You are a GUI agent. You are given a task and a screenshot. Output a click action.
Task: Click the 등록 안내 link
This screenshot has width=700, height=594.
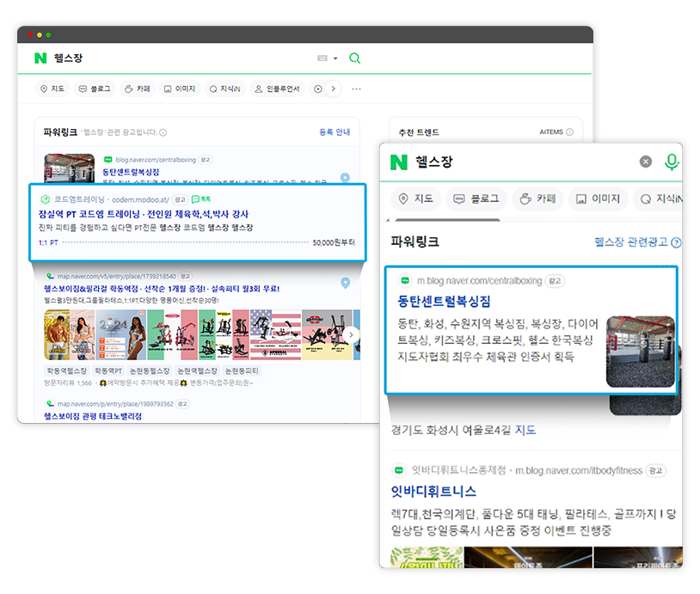click(335, 132)
